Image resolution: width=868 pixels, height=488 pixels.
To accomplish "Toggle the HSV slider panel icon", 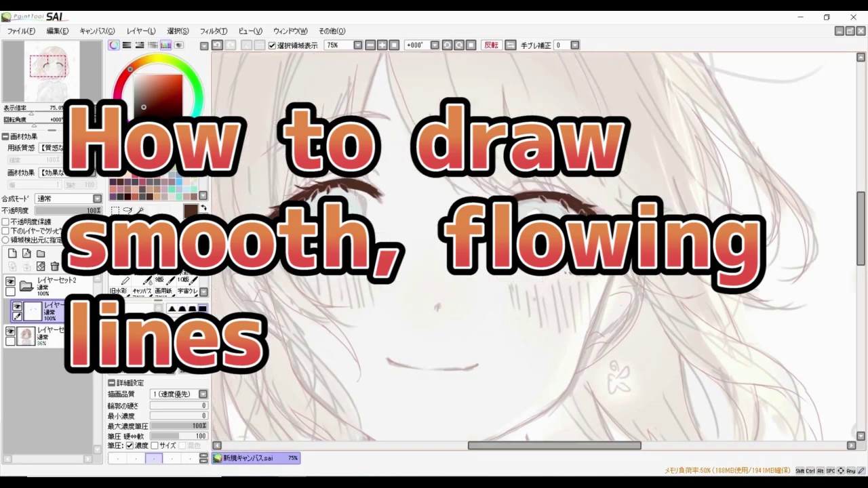I will coord(140,45).
